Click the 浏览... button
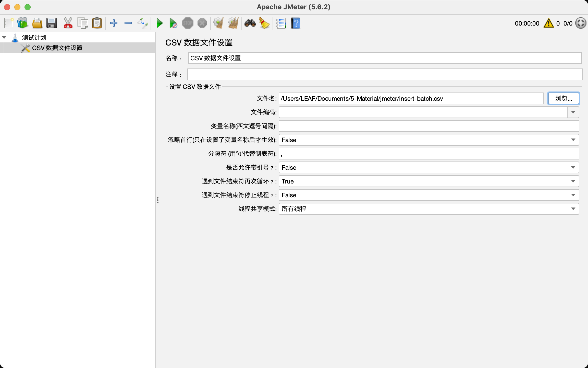588x368 pixels. coord(563,98)
